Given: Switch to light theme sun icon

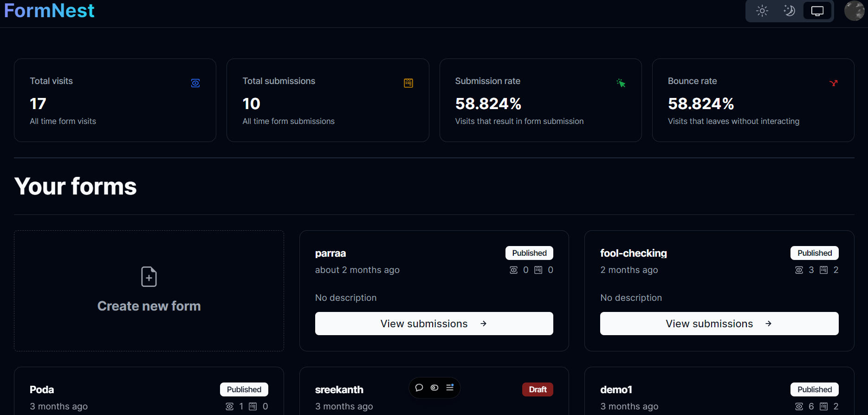Looking at the screenshot, I should click(x=762, y=11).
